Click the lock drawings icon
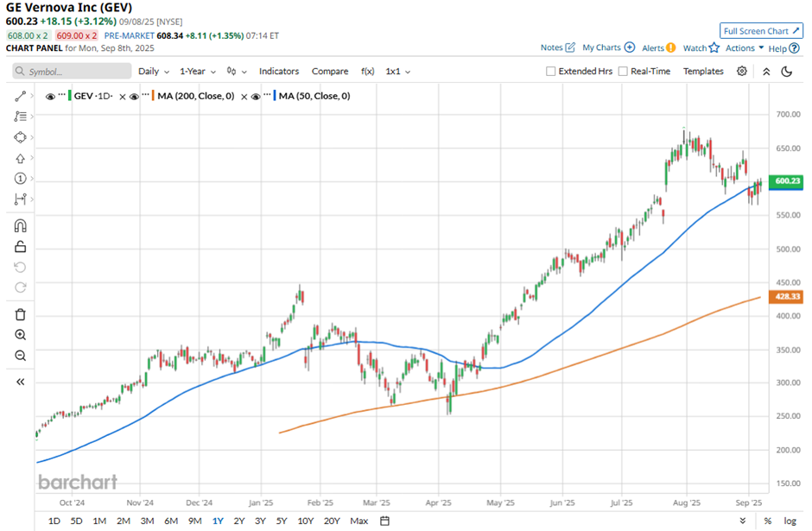This screenshot has height=531, width=812. click(x=20, y=247)
